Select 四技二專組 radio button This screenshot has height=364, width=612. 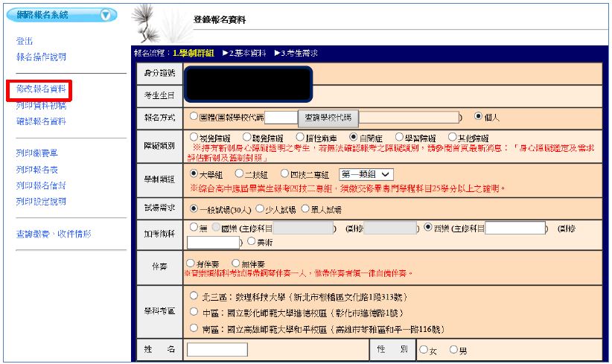click(284, 173)
